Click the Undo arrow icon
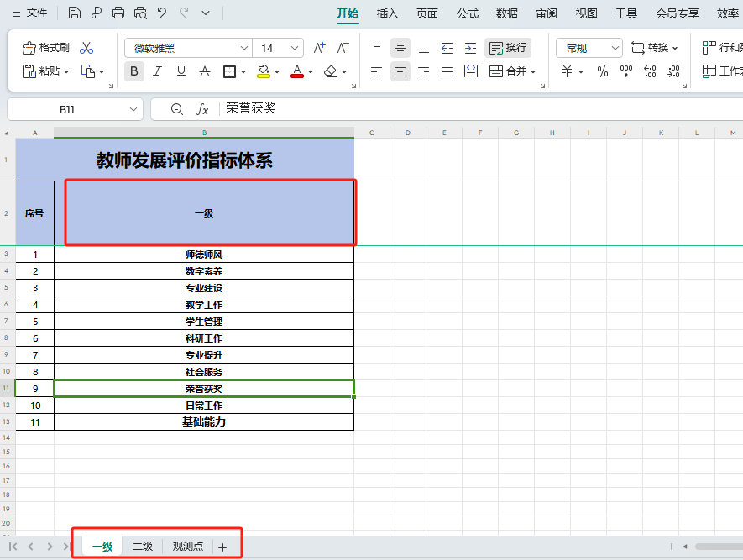 (x=161, y=13)
